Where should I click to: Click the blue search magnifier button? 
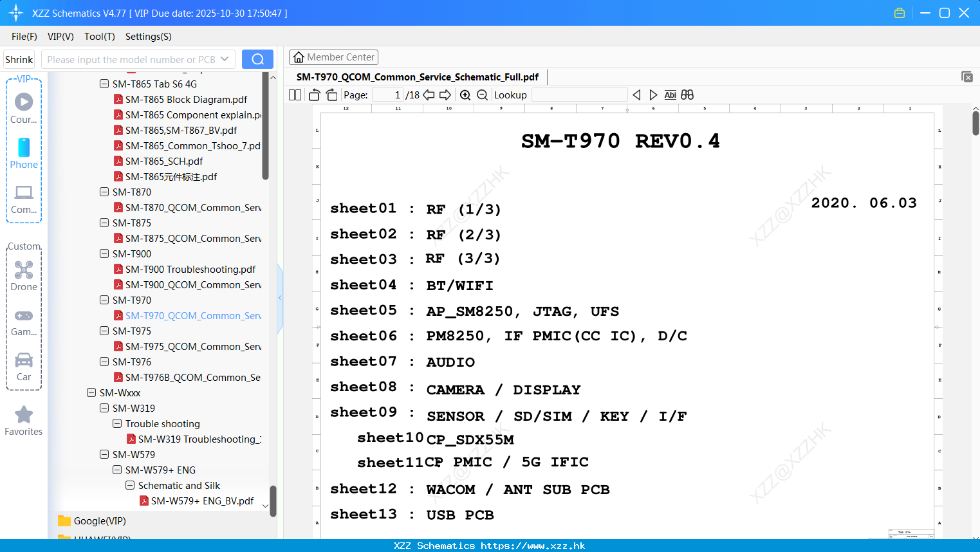click(257, 59)
